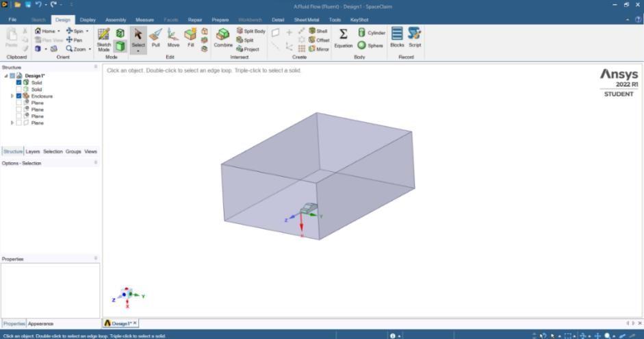The image size is (644, 339).
Task: Uncheck the Enclosure visibility checkbox
Action: point(18,96)
